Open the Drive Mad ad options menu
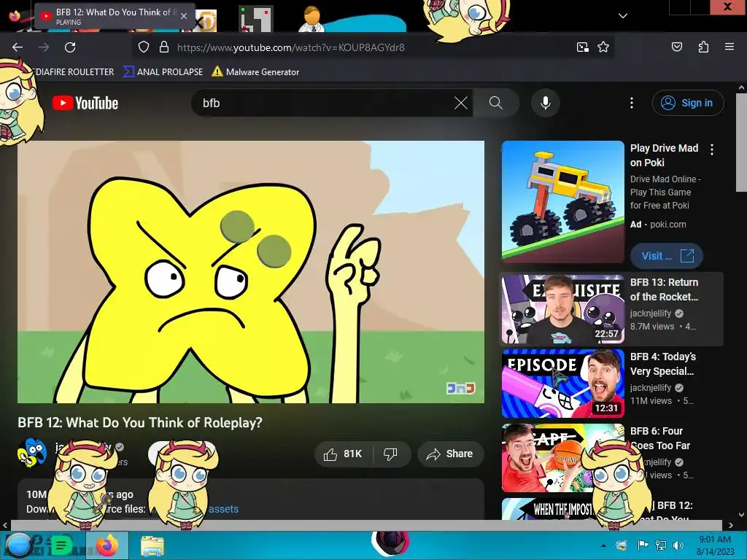Image resolution: width=747 pixels, height=560 pixels. (712, 149)
